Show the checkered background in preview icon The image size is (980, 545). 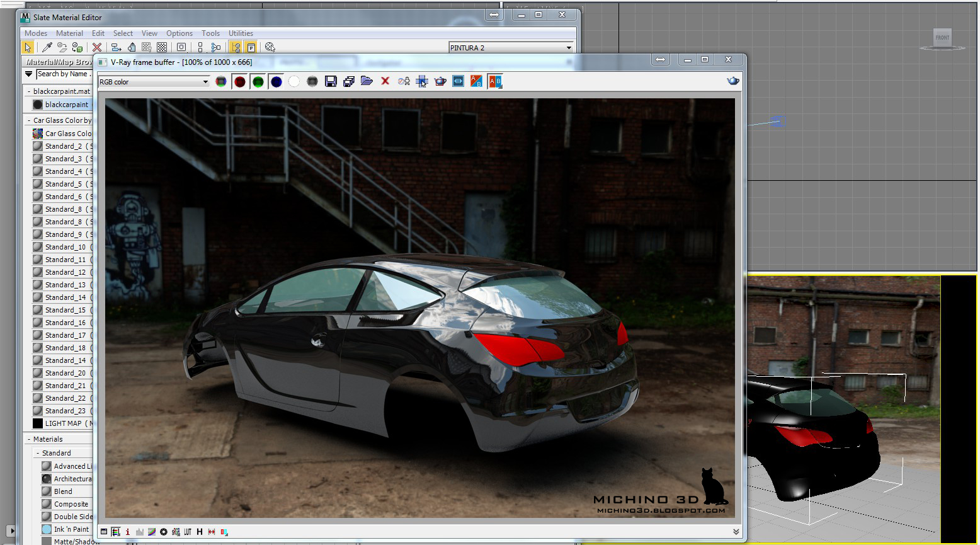click(162, 47)
